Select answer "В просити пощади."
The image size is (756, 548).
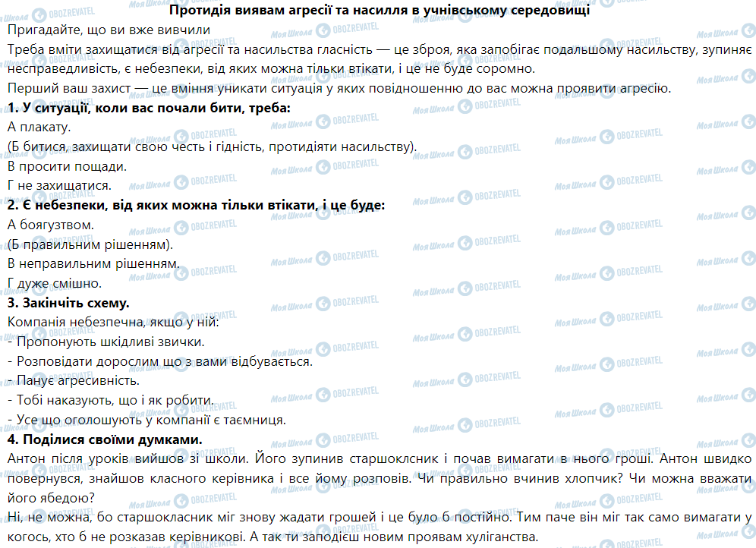point(67,165)
